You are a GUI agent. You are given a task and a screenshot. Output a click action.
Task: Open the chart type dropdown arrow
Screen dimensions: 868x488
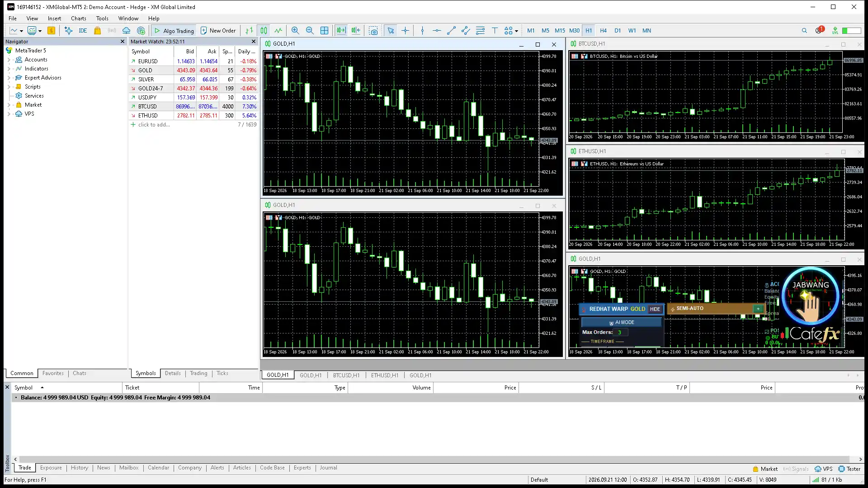(21, 31)
